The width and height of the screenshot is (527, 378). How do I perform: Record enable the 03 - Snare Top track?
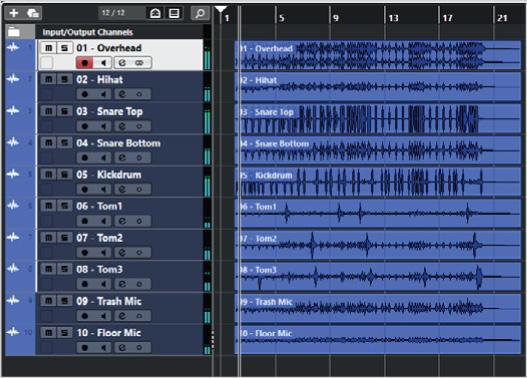point(84,126)
